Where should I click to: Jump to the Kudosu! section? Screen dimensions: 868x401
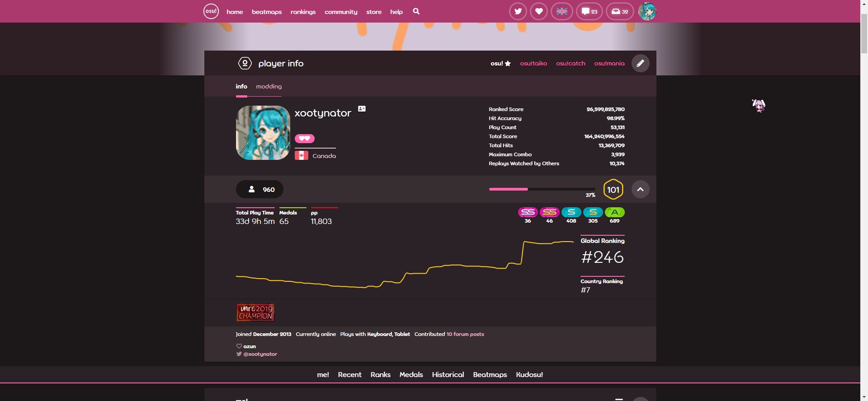tap(529, 374)
